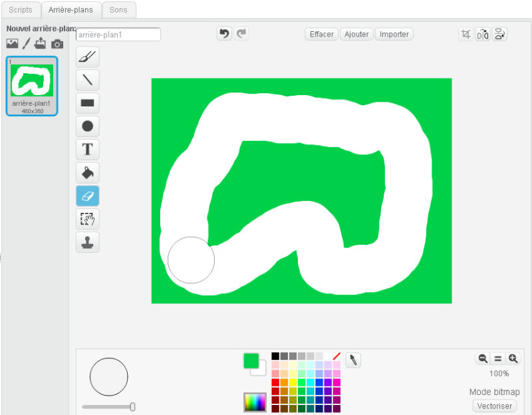Image resolution: width=532 pixels, height=415 pixels.
Task: Select the Rectangle tool
Action: [87, 103]
